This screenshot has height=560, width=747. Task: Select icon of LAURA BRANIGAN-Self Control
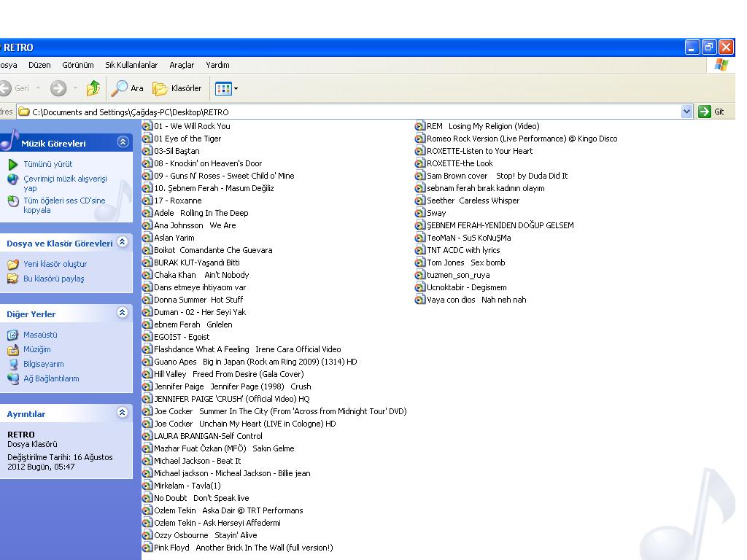tap(147, 436)
